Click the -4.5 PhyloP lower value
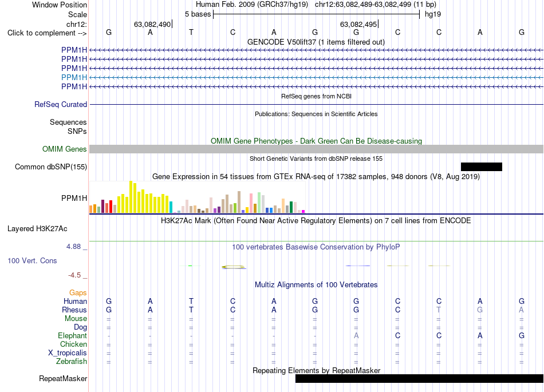The image size is (544, 392). [74, 275]
